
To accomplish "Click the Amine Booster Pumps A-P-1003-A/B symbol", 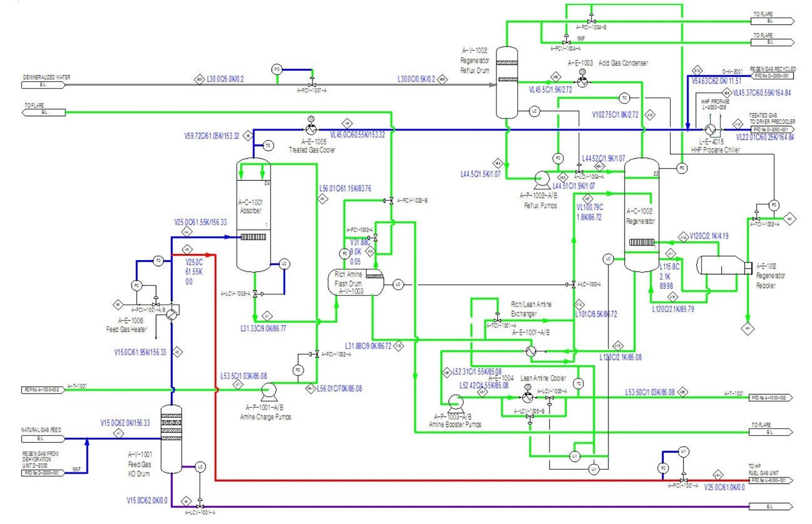I will point(455,404).
